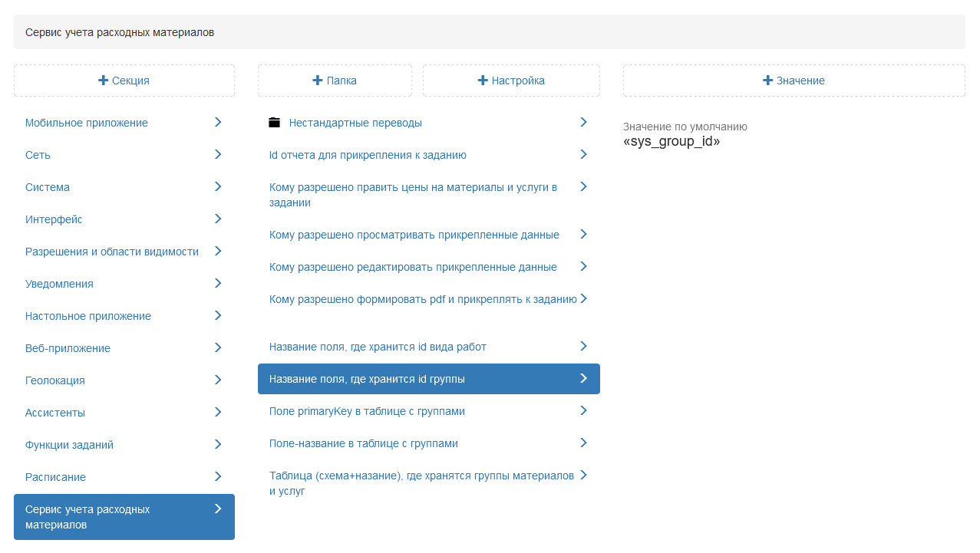Add a new Папка
This screenshot has height=553, width=980.
[335, 81]
